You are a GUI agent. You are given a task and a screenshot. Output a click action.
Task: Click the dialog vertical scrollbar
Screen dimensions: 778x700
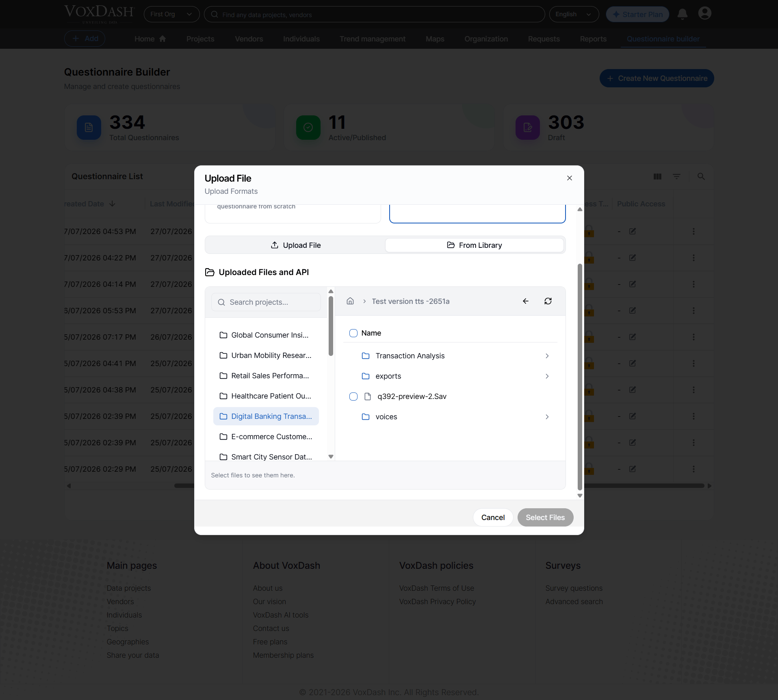pyautogui.click(x=580, y=377)
